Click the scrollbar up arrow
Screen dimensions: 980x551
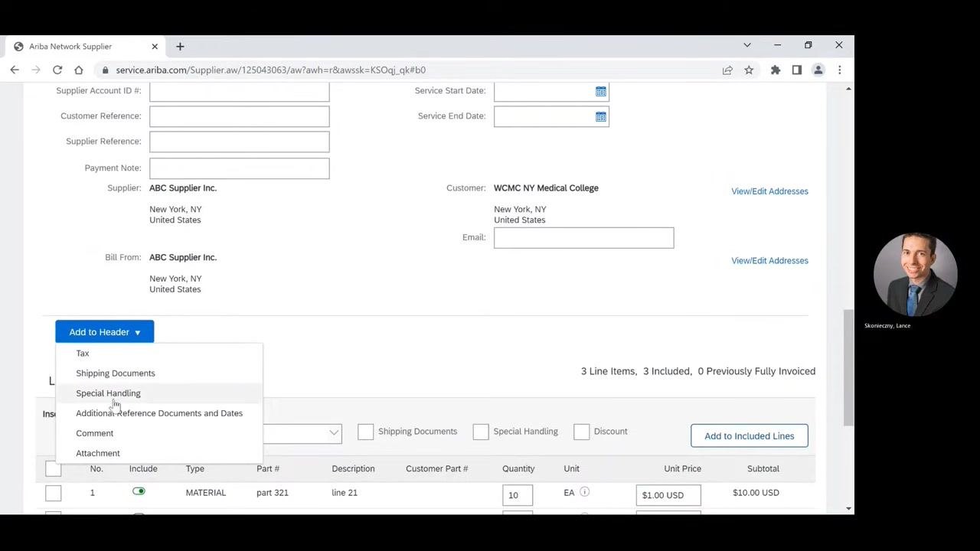(848, 90)
